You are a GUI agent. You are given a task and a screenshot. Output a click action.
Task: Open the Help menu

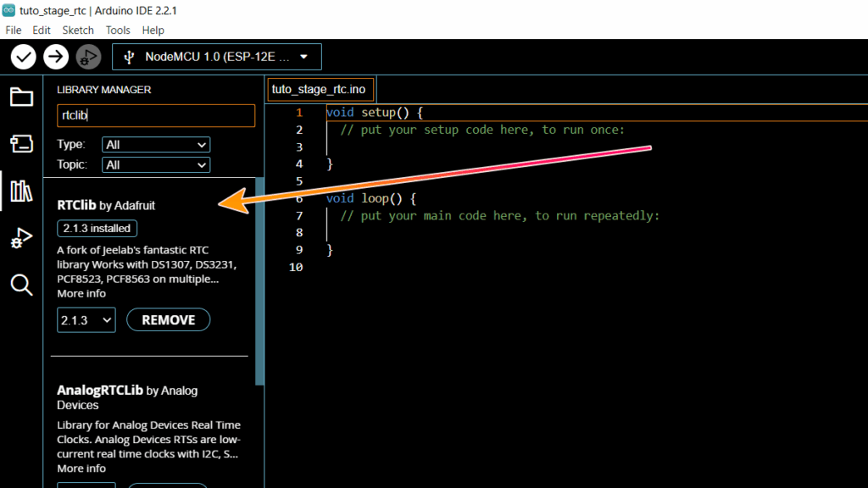pyautogui.click(x=153, y=30)
